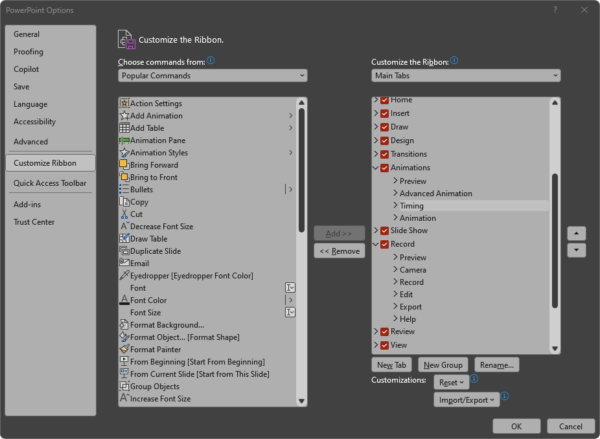Viewport: 600px width, 439px height.
Task: Click the Action Settings command icon
Action: (x=124, y=103)
